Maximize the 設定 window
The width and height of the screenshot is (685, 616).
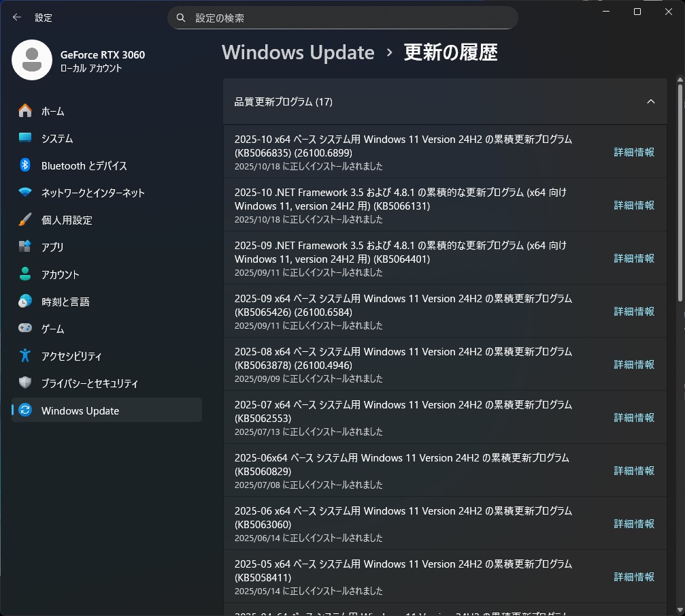click(x=637, y=12)
